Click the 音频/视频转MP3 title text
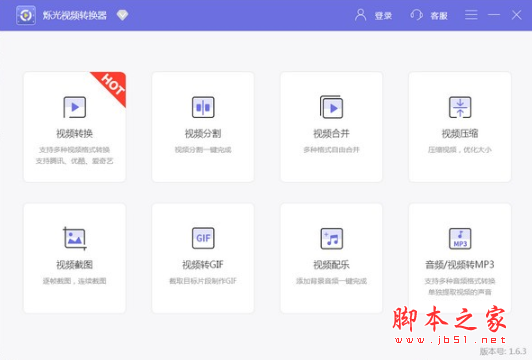532x360 pixels. tap(460, 265)
